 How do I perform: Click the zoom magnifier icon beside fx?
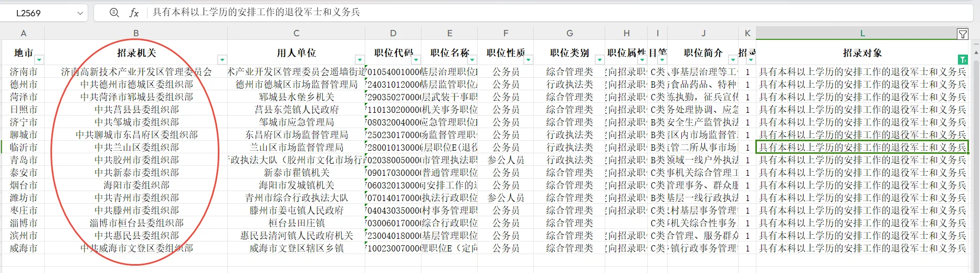[114, 13]
